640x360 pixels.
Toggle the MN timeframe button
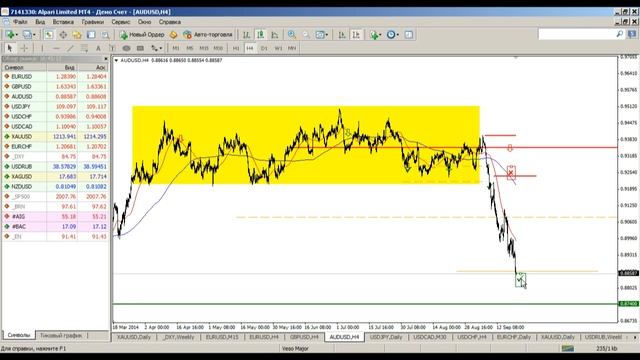(x=292, y=48)
